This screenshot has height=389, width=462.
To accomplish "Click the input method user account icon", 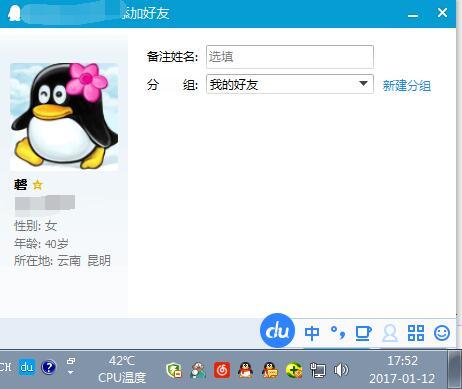I will coord(390,333).
